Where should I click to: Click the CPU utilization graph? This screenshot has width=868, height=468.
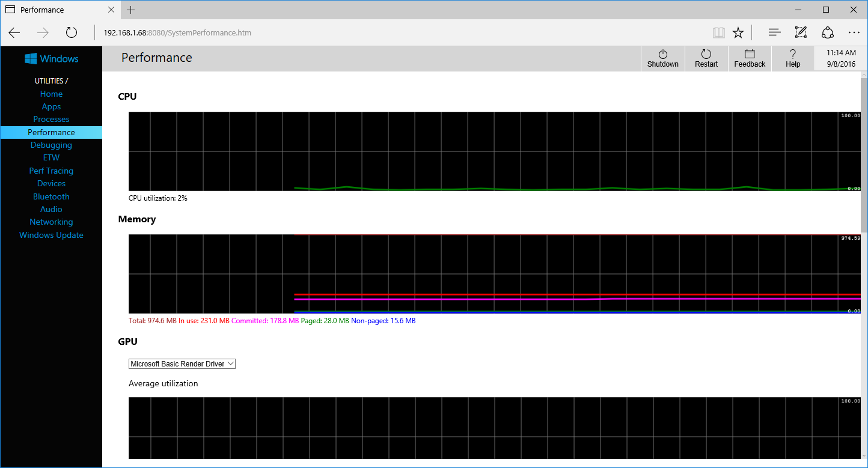[495, 151]
